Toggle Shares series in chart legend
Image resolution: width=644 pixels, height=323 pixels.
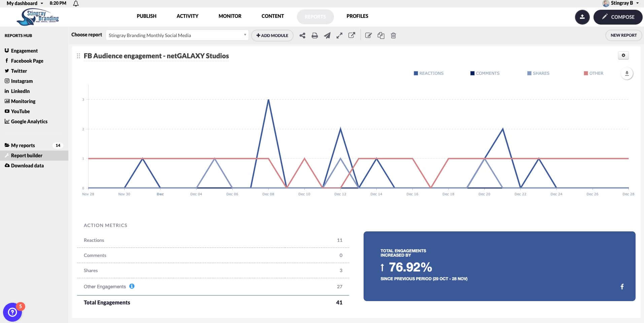[x=538, y=73]
